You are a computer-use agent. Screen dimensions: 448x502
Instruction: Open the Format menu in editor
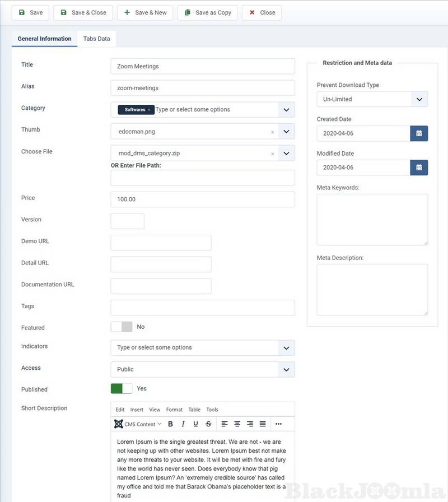click(x=174, y=410)
